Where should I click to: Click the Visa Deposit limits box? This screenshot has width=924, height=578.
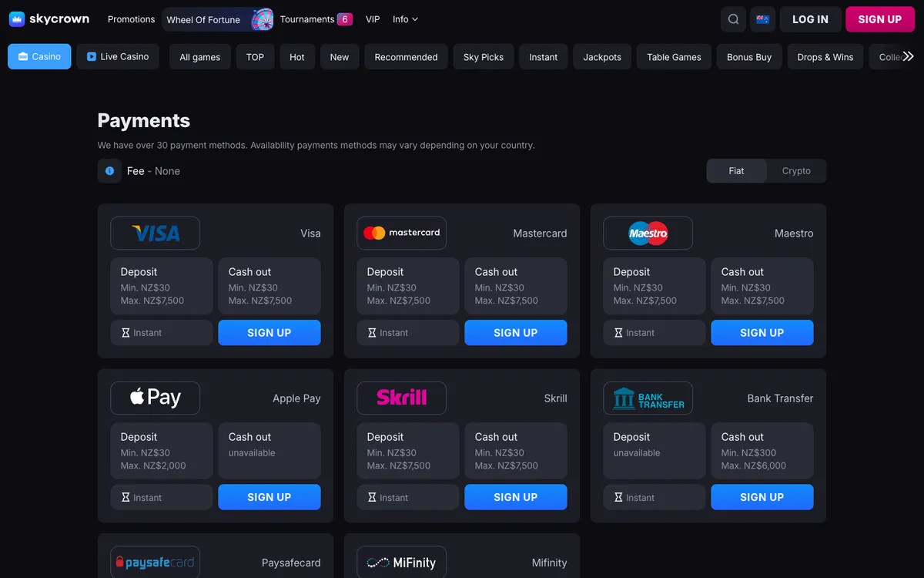pos(162,286)
